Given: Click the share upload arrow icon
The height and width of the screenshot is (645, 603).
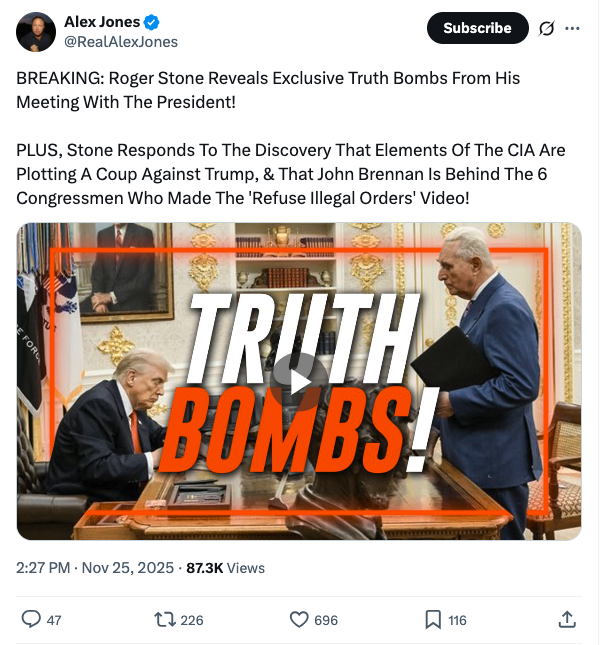Looking at the screenshot, I should coord(567,620).
